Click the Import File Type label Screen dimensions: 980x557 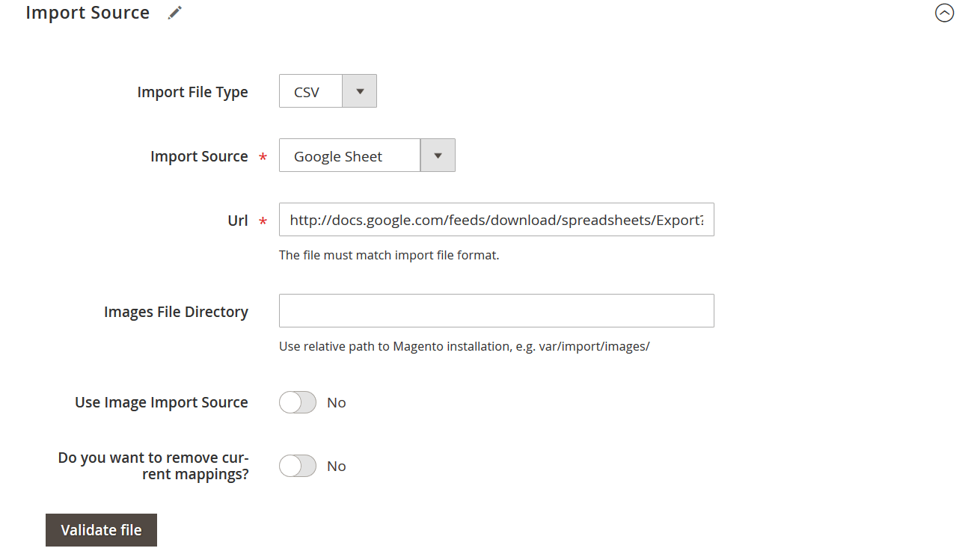click(x=192, y=91)
